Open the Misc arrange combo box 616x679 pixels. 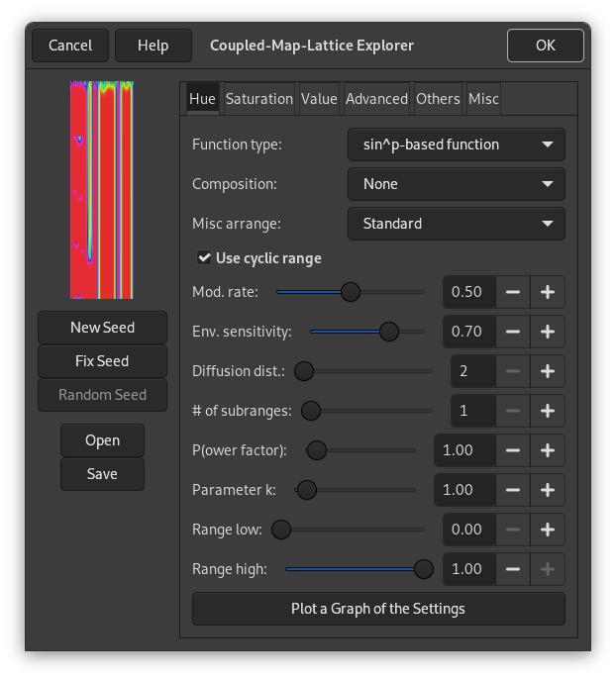click(x=457, y=224)
